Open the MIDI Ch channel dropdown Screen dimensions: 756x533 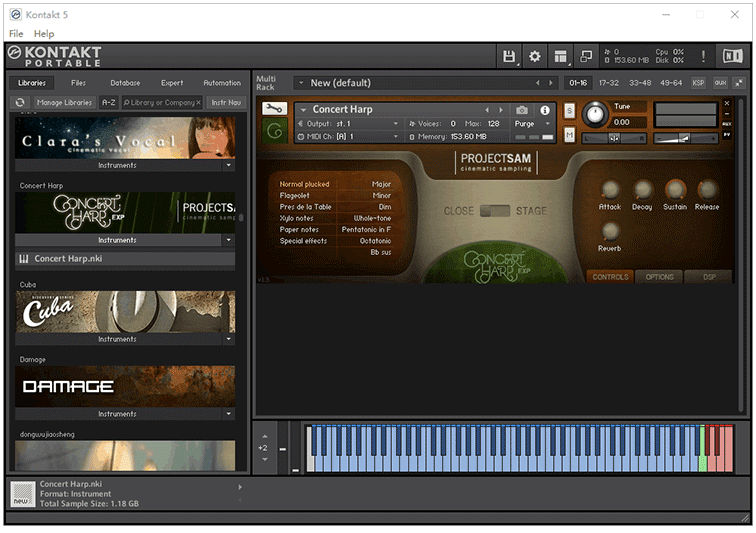(349, 137)
